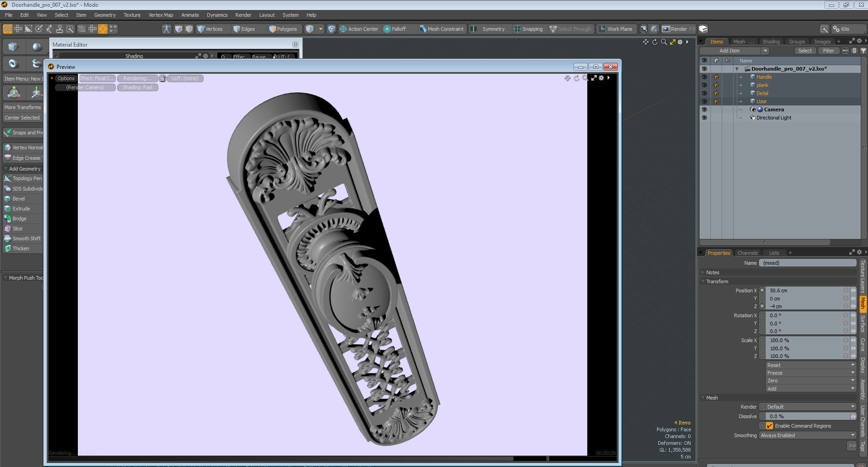Toggle visibility eye for Detal item
Image resolution: width=868 pixels, height=467 pixels.
(704, 93)
